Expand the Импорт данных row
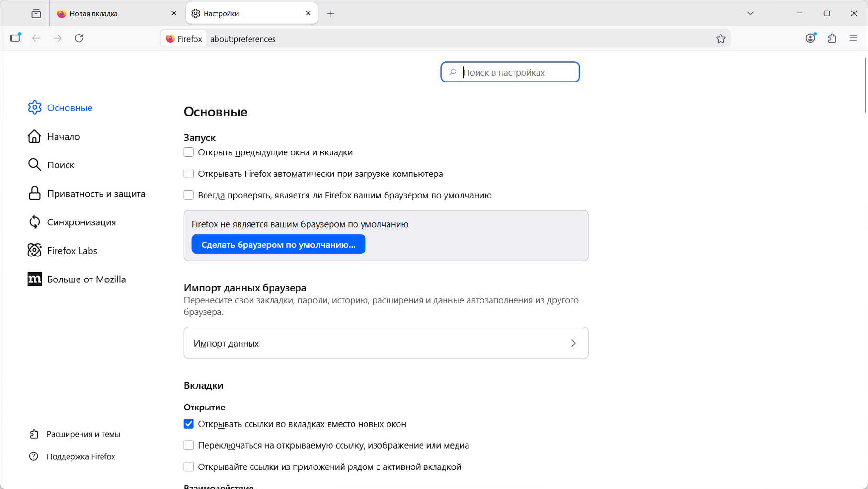 386,343
